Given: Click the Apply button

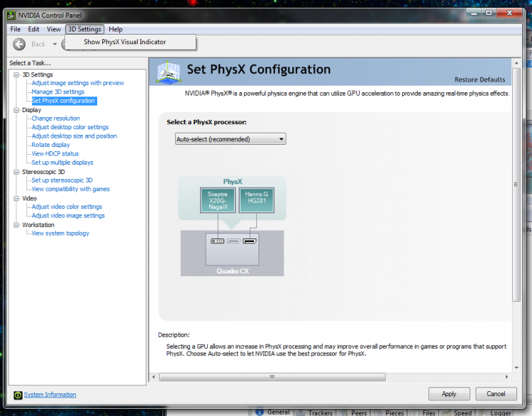Looking at the screenshot, I should coord(449,394).
